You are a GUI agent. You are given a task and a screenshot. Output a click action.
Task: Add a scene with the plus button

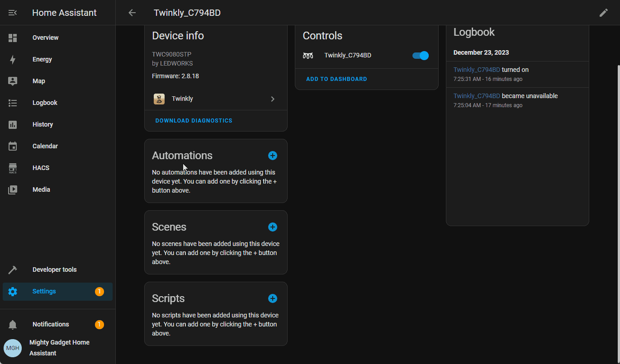point(273,227)
